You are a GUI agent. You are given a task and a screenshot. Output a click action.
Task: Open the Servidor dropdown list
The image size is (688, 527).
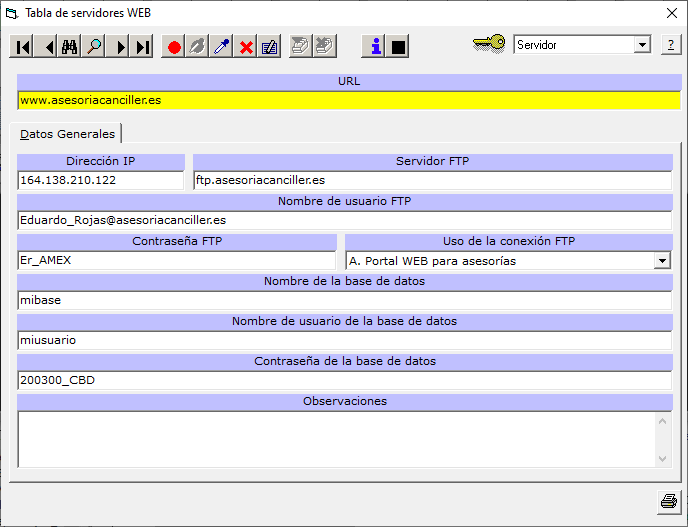click(642, 45)
